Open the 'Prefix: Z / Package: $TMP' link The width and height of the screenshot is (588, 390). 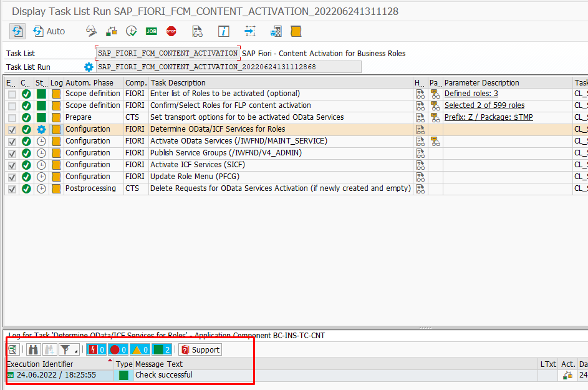489,117
